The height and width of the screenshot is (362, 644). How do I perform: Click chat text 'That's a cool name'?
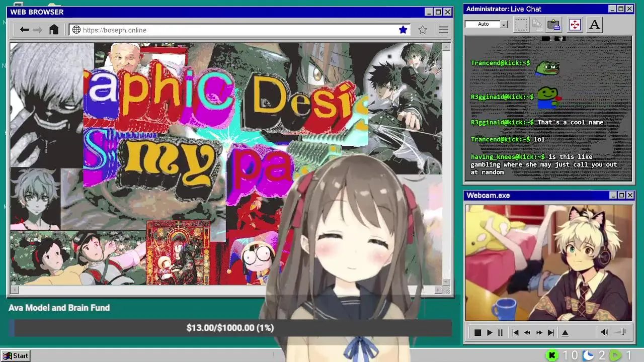pyautogui.click(x=570, y=122)
